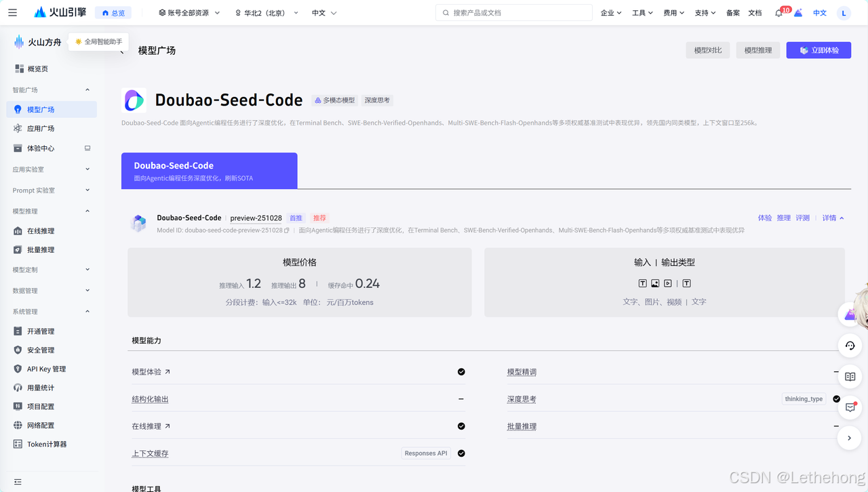
Task: Open the 华北2（北京）region dropdown
Action: pos(267,13)
